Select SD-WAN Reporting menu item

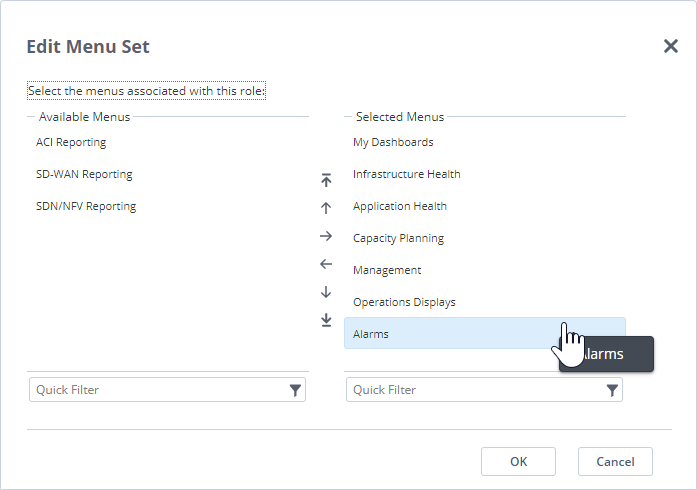pyautogui.click(x=84, y=174)
